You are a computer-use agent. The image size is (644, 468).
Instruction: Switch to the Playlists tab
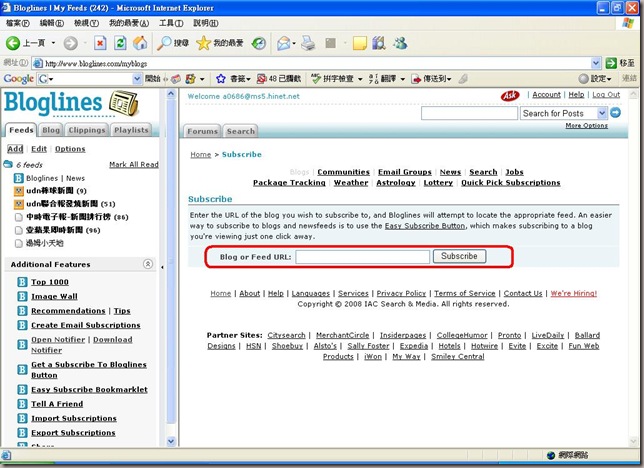point(131,130)
